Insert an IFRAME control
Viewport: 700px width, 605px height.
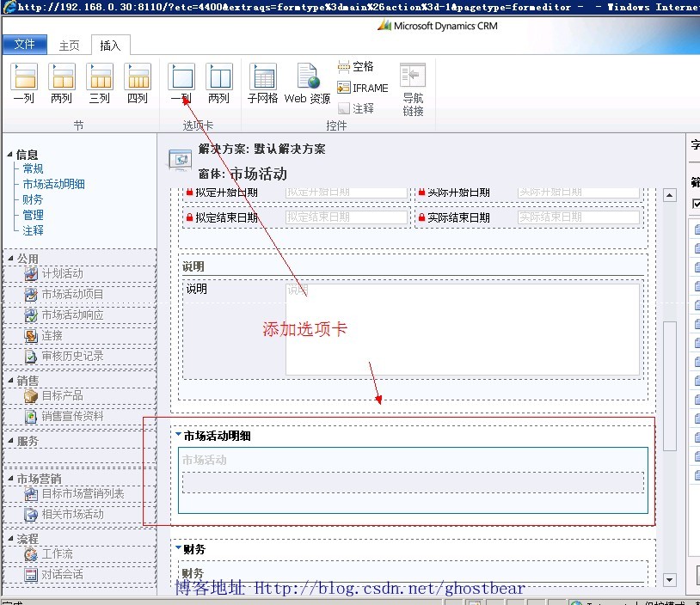[363, 88]
